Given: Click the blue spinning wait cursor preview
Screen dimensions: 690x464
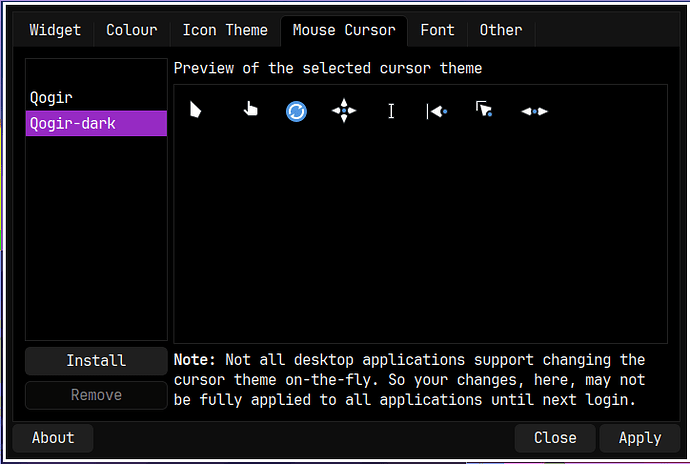Looking at the screenshot, I should point(296,111).
